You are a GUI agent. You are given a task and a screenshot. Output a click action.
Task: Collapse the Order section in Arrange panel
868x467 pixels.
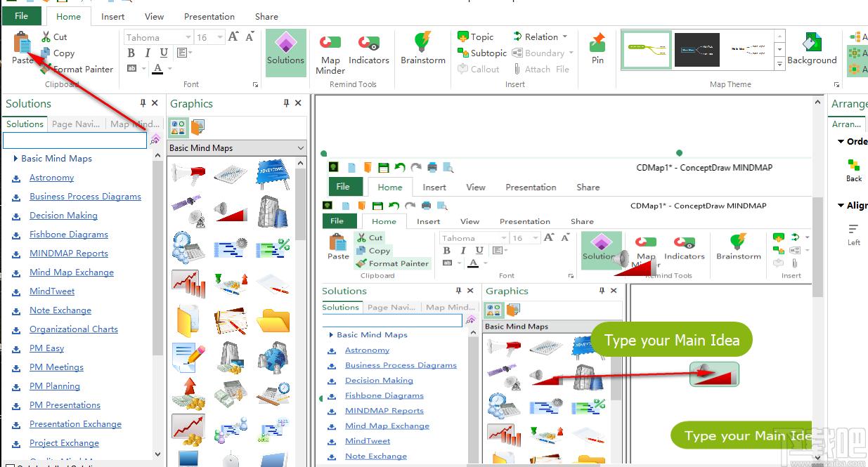pyautogui.click(x=841, y=141)
